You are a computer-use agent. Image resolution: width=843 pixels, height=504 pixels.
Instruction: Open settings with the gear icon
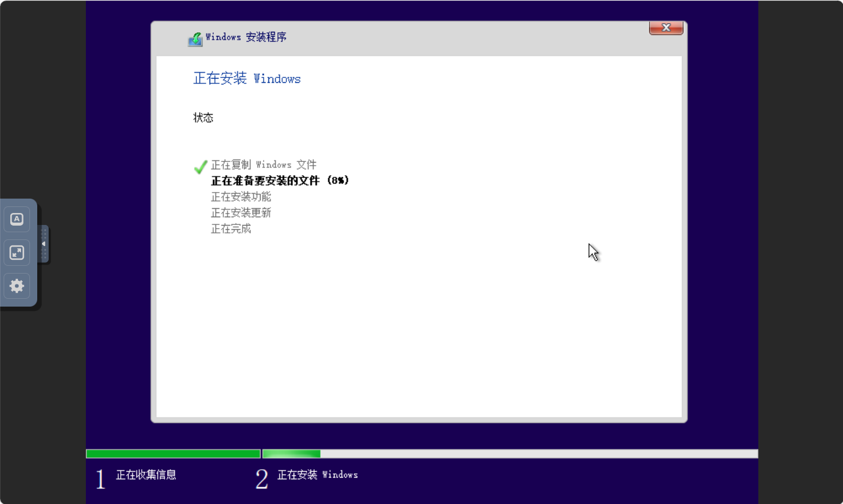click(x=17, y=286)
